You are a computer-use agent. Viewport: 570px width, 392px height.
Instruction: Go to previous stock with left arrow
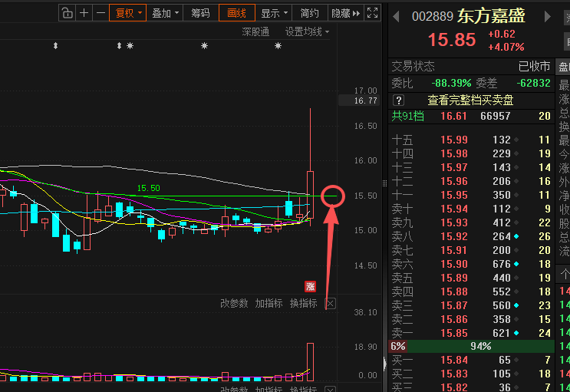pyautogui.click(x=396, y=16)
